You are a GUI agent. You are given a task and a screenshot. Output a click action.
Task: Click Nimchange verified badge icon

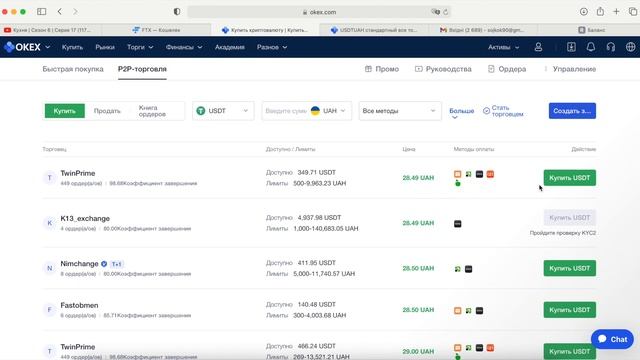coord(104,264)
